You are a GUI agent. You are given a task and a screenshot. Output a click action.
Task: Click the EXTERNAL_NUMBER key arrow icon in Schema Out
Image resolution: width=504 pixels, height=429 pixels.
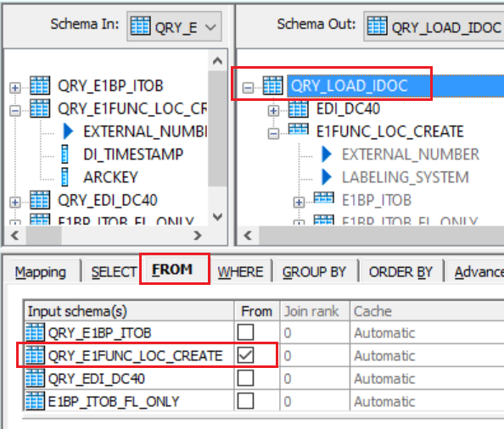click(x=327, y=154)
